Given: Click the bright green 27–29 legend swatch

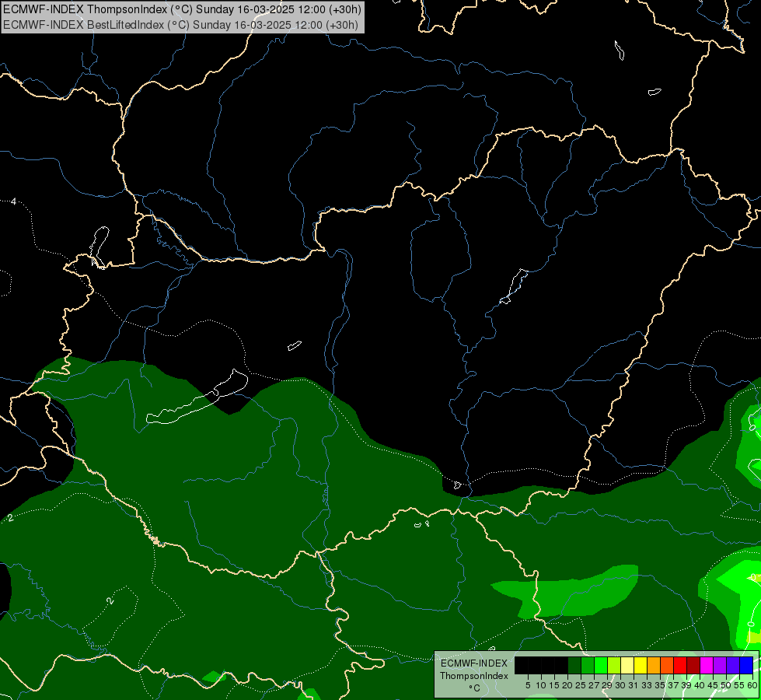Looking at the screenshot, I should pyautogui.click(x=601, y=665).
